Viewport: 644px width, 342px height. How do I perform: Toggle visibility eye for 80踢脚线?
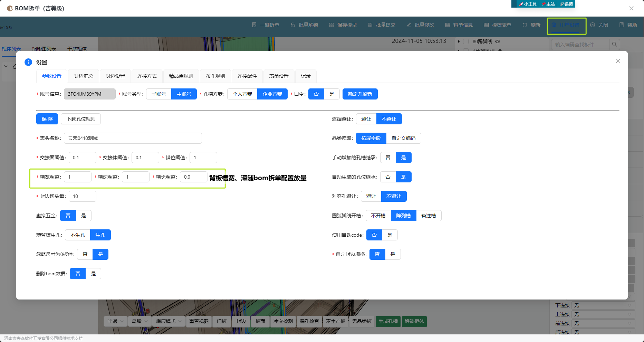498,41
